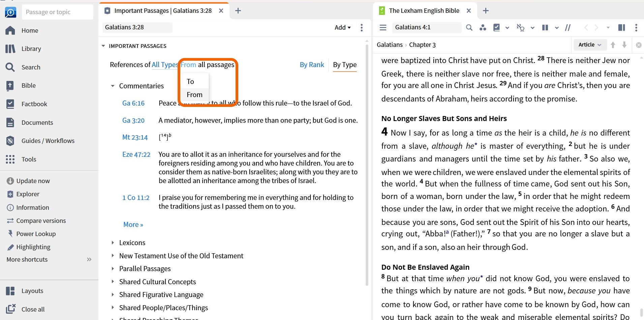644x320 pixels.
Task: Open the All Types filter link
Action: [165, 64]
